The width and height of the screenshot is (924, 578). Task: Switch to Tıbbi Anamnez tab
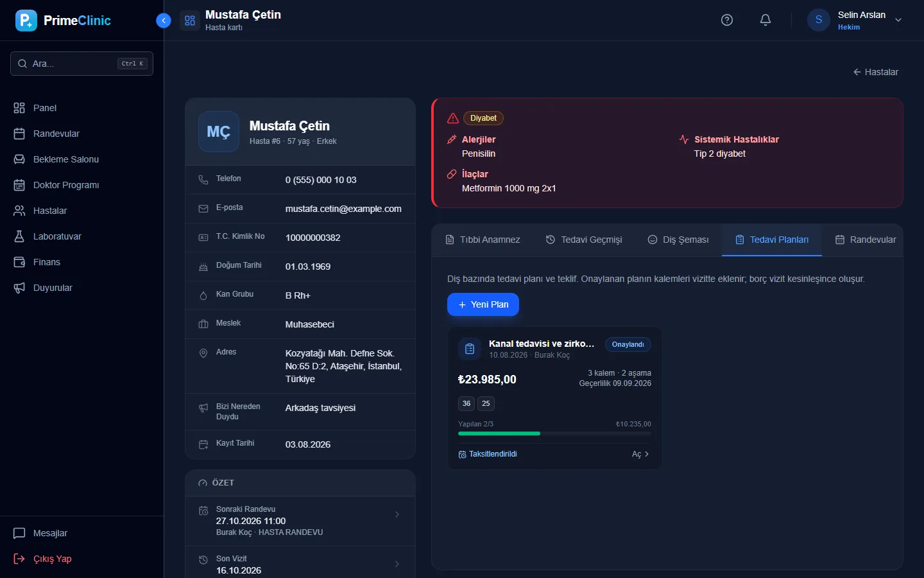483,240
